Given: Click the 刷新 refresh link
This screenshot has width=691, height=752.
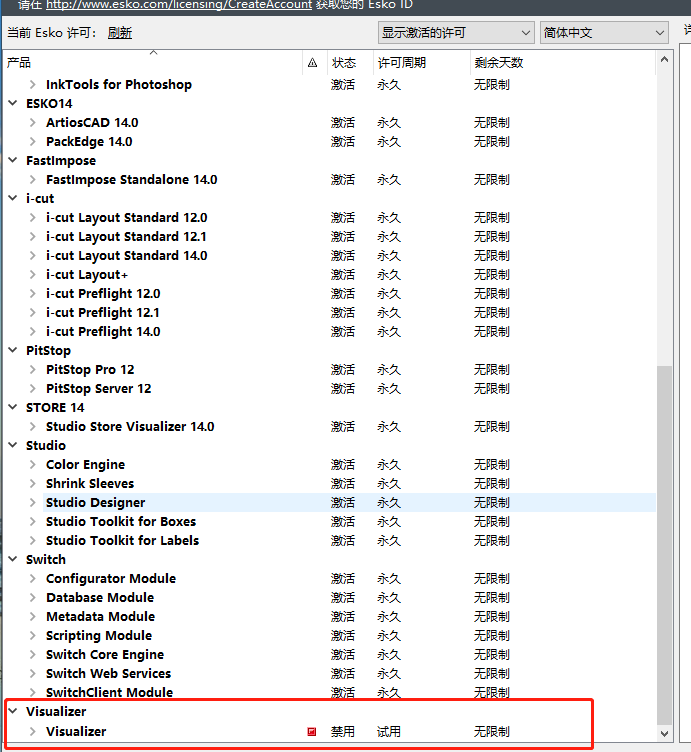Looking at the screenshot, I should pyautogui.click(x=120, y=33).
